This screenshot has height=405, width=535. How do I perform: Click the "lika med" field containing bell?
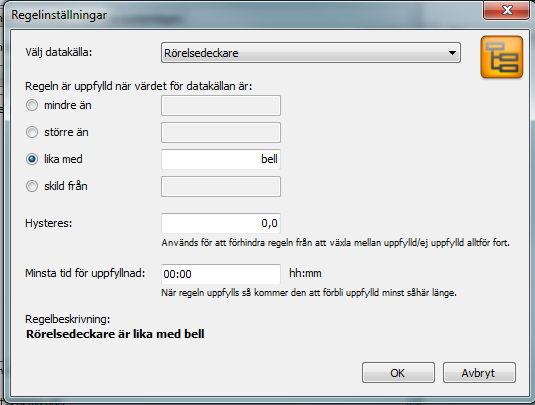coord(221,159)
